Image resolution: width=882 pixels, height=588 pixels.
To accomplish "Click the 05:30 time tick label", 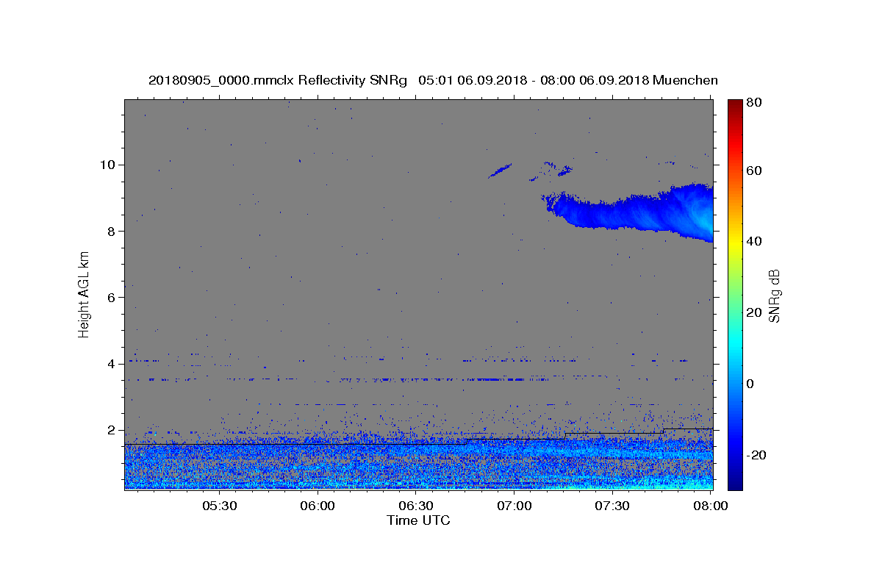I will coord(219,506).
